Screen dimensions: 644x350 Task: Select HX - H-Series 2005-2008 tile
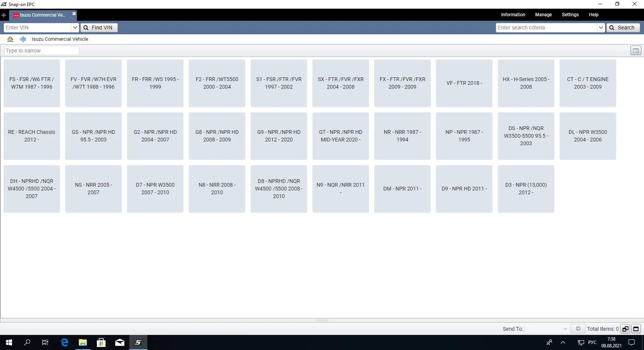pyautogui.click(x=526, y=83)
